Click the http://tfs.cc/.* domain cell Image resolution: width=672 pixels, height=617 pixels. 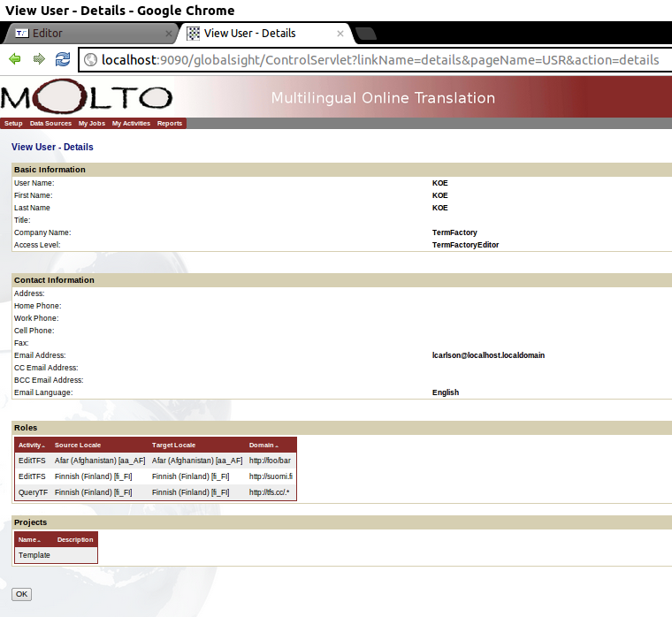[269, 492]
